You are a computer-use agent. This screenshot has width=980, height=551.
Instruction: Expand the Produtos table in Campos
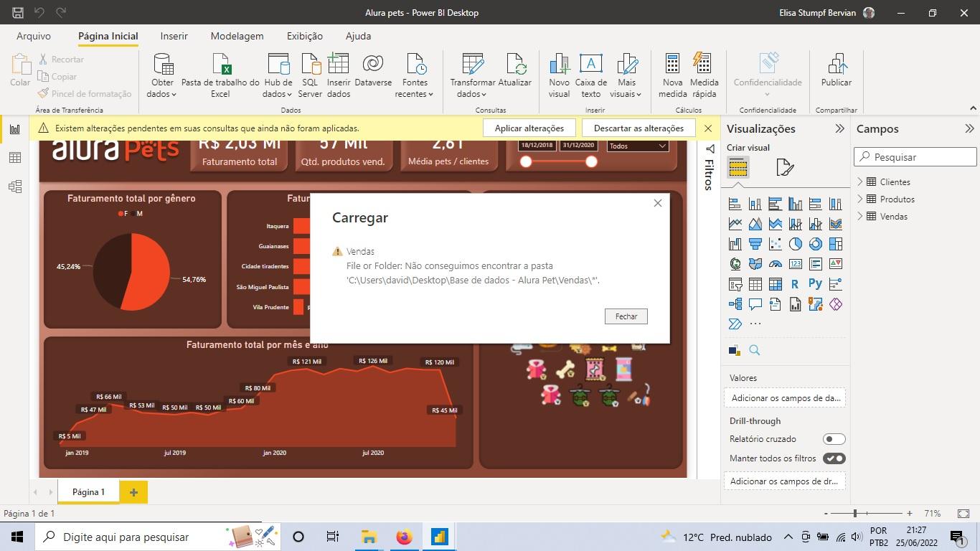coord(860,199)
